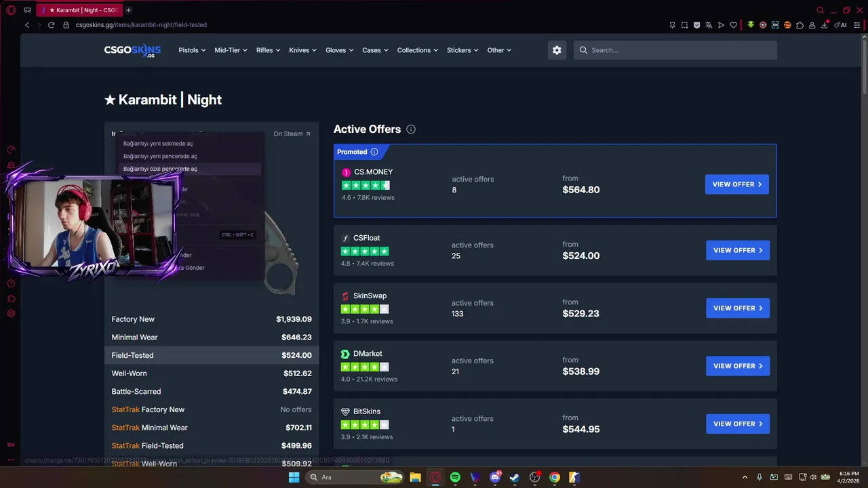
Task: Open the GX Corner controller icon
Action: pos(27,10)
